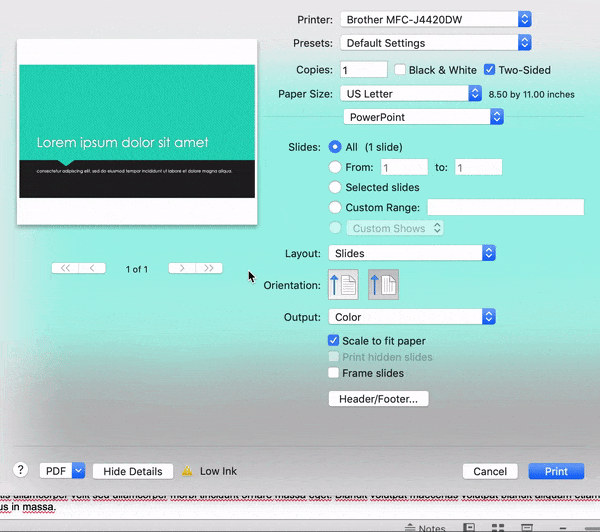This screenshot has width=600, height=532.
Task: Jump to last preview page
Action: [x=209, y=268]
